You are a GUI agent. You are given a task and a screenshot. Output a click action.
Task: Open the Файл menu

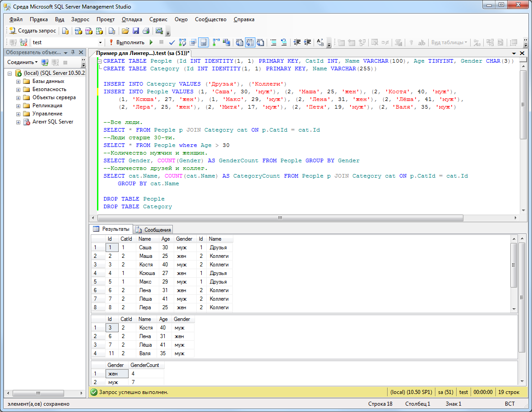16,19
